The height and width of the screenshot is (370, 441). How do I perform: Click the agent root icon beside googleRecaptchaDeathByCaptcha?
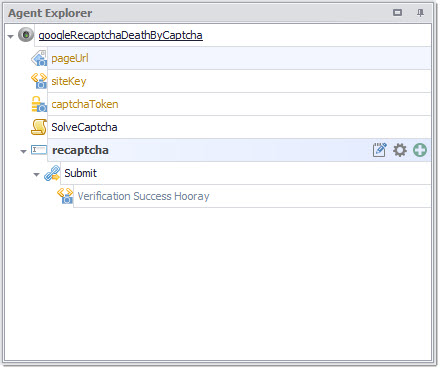click(x=26, y=35)
